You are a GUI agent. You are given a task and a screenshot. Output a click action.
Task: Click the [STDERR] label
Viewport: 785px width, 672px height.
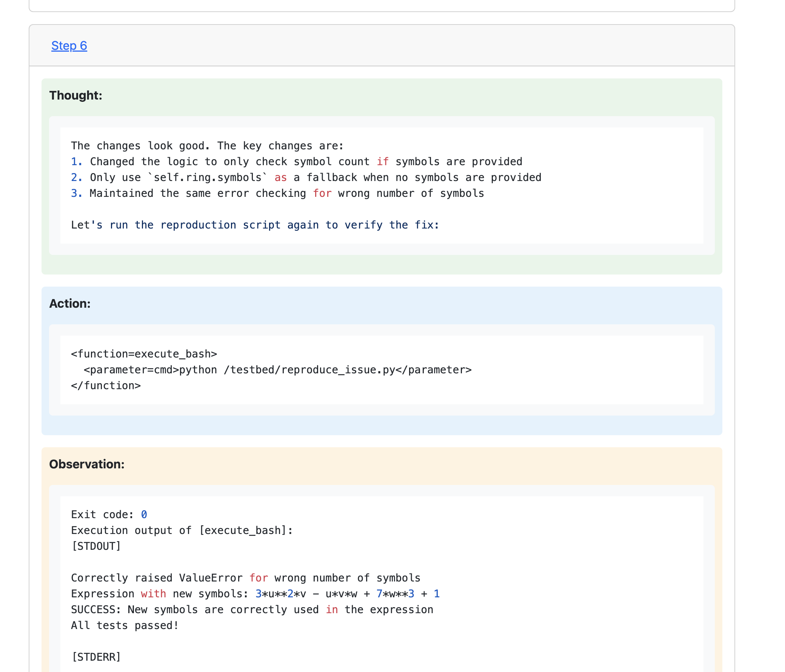(x=96, y=657)
